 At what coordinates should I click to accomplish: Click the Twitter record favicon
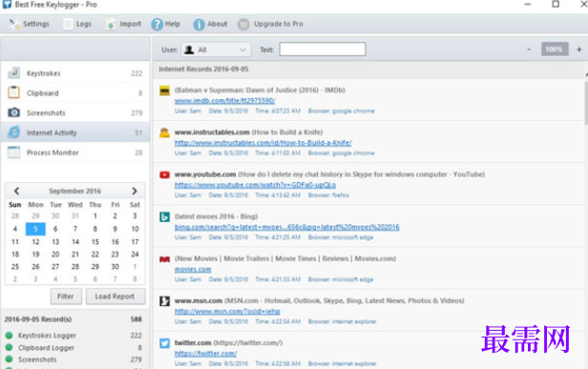pos(164,343)
